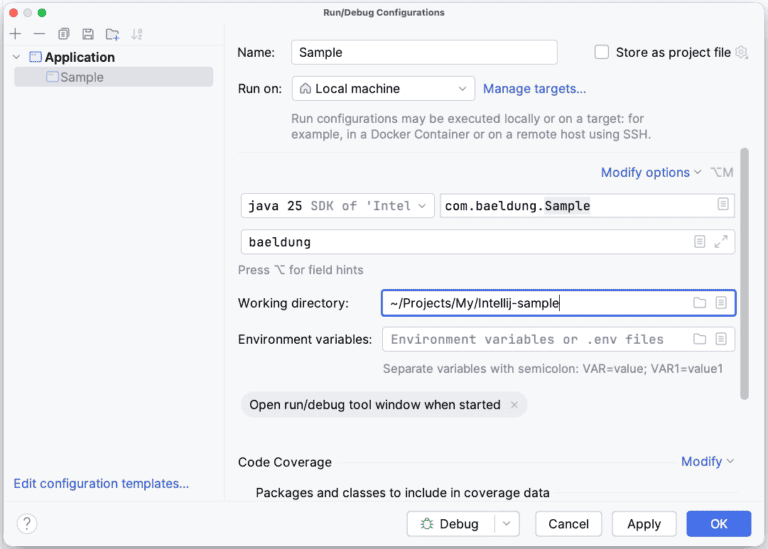
Task: Save configuration using the floppy disk icon
Action: pyautogui.click(x=88, y=34)
